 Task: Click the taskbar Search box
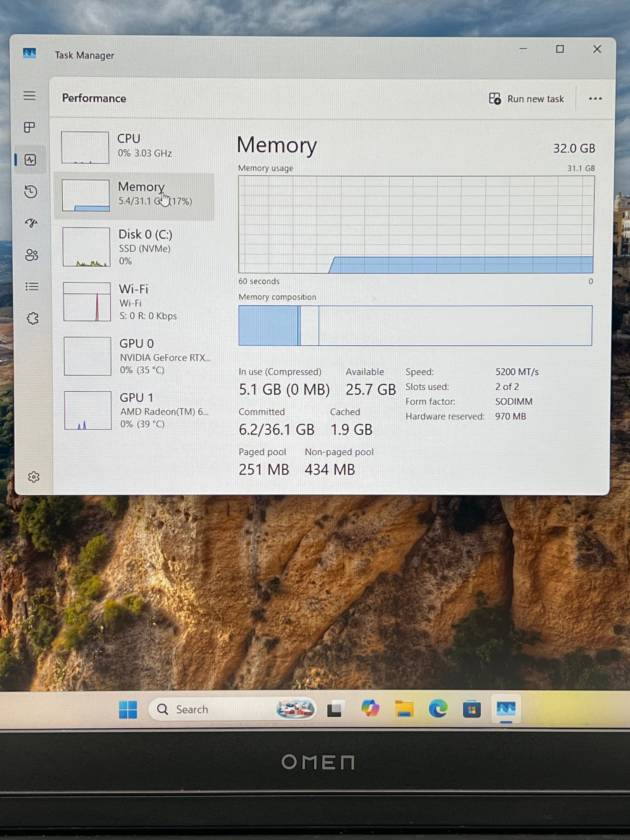click(232, 709)
